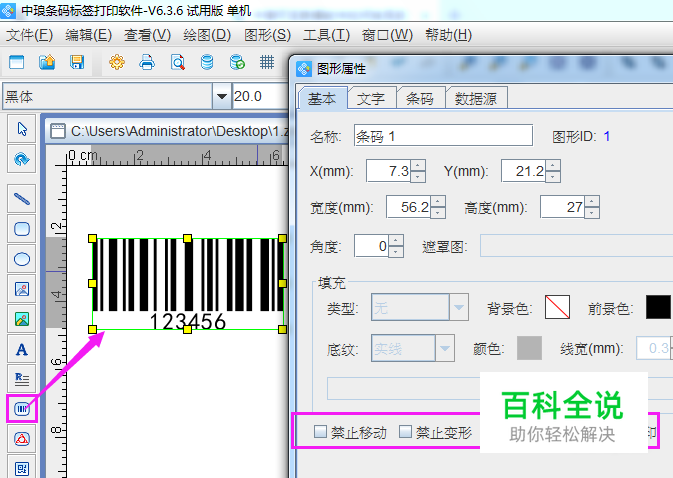Viewport: 673px width, 478px height.
Task: Enable the 禁止移动 checkbox
Action: 320,431
